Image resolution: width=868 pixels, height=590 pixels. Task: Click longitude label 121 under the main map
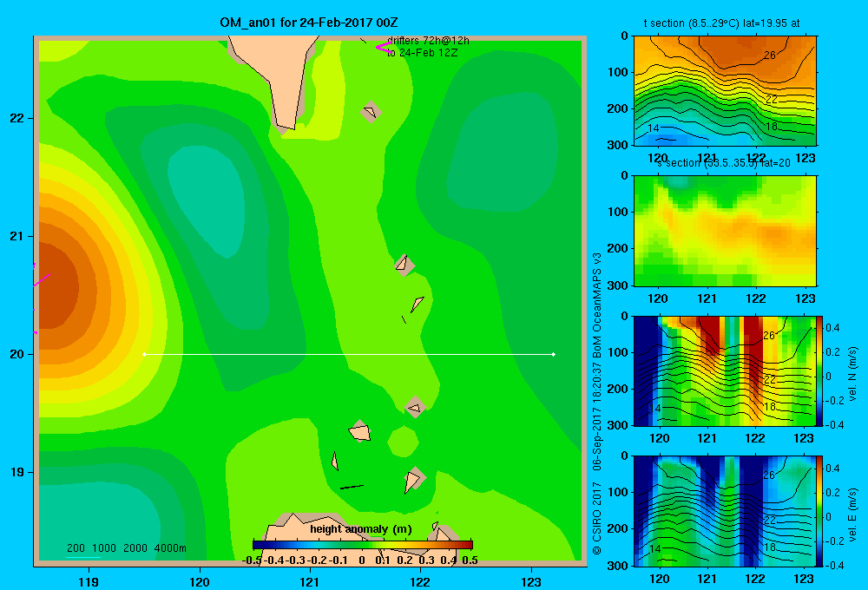310,582
